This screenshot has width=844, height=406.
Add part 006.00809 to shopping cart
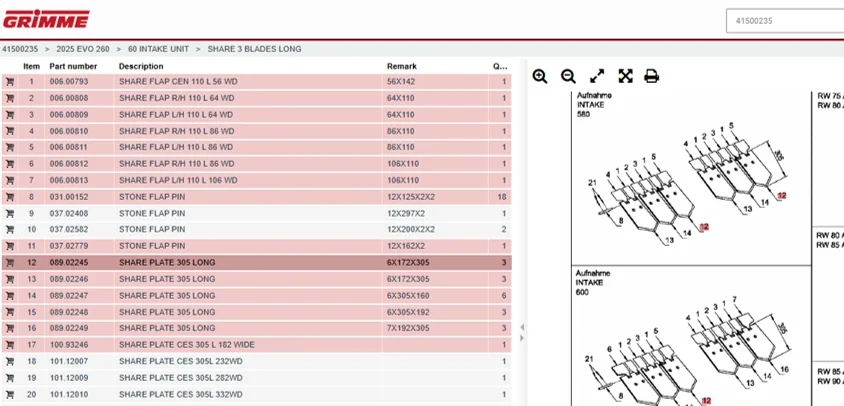point(10,115)
